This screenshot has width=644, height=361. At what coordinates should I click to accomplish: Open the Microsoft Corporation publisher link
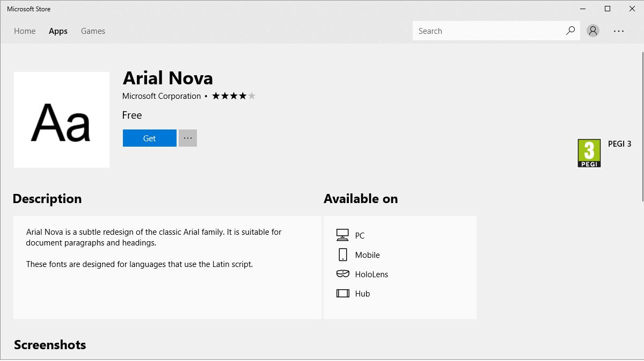162,96
